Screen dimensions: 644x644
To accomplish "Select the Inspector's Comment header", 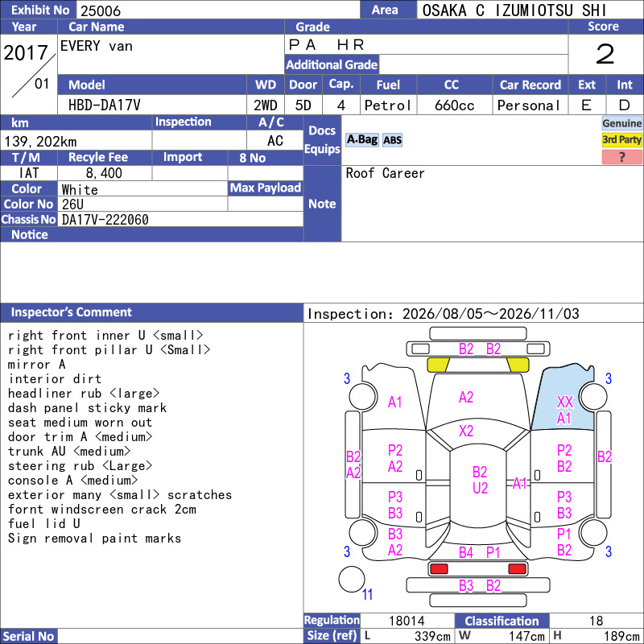I will click(151, 312).
